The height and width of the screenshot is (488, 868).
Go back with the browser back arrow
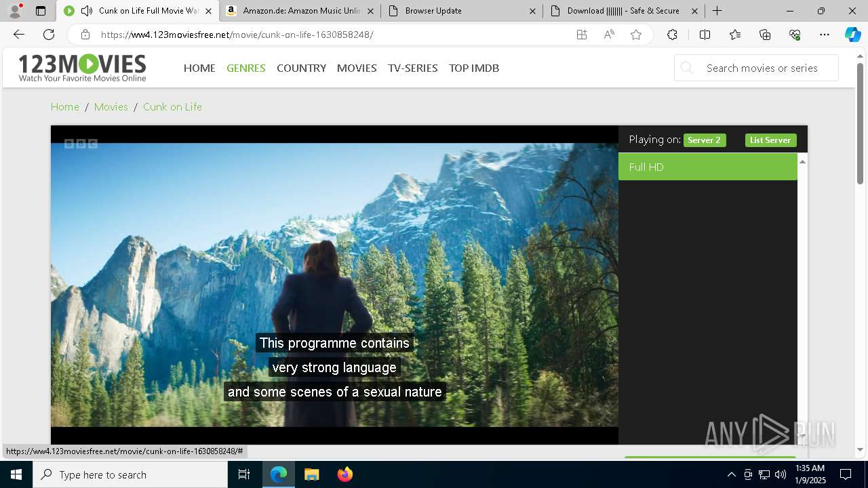click(19, 35)
